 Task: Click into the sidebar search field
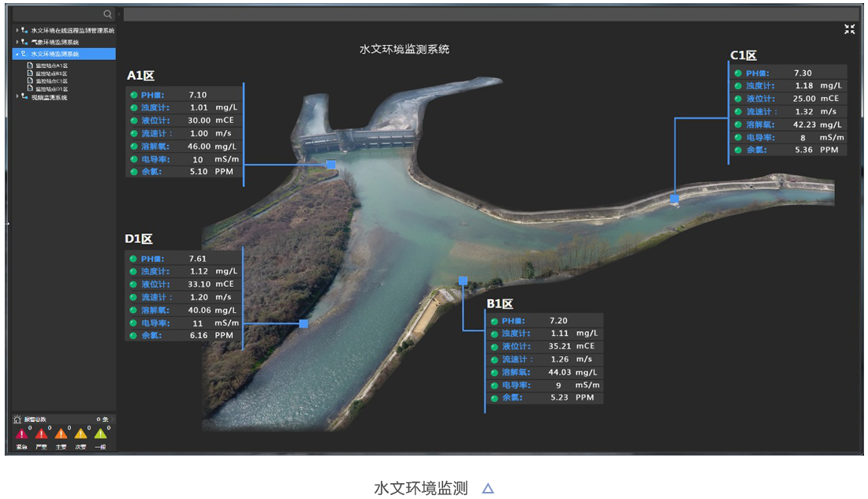[57, 14]
